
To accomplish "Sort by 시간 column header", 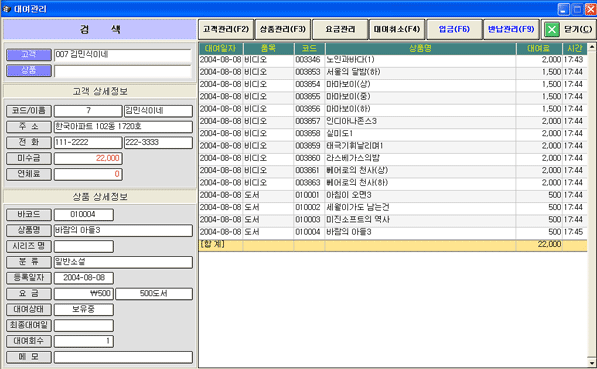I will (x=574, y=48).
